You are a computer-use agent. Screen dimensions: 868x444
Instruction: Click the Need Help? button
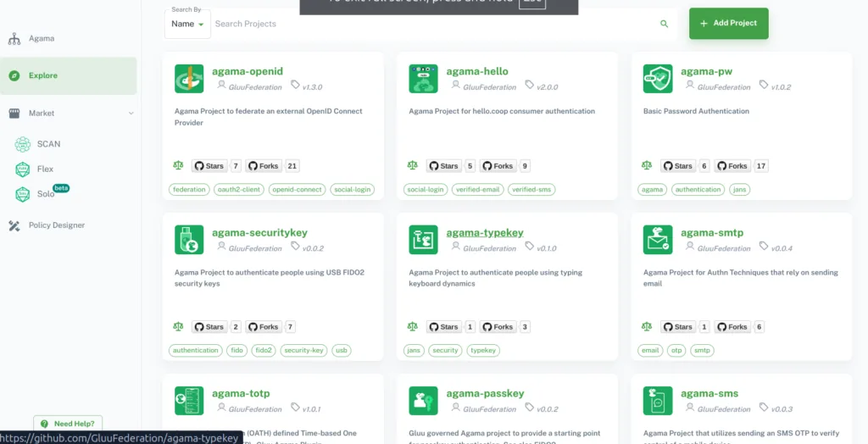click(x=68, y=424)
